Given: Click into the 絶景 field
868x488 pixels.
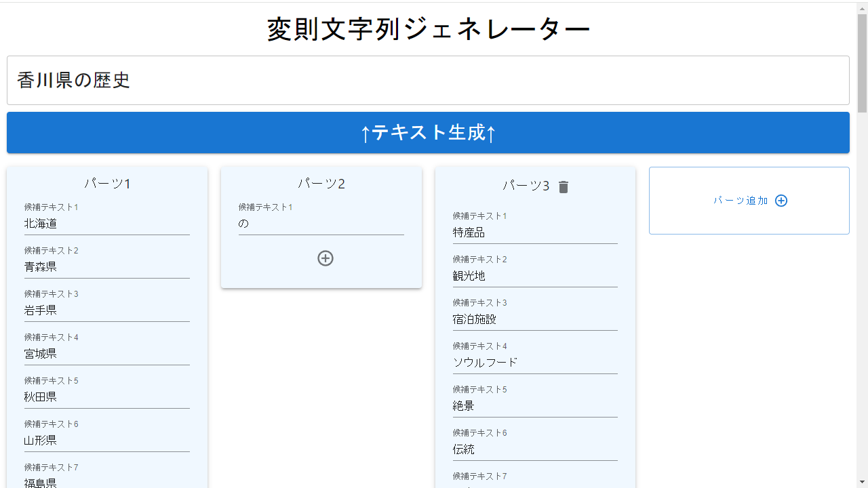Looking at the screenshot, I should (x=535, y=406).
